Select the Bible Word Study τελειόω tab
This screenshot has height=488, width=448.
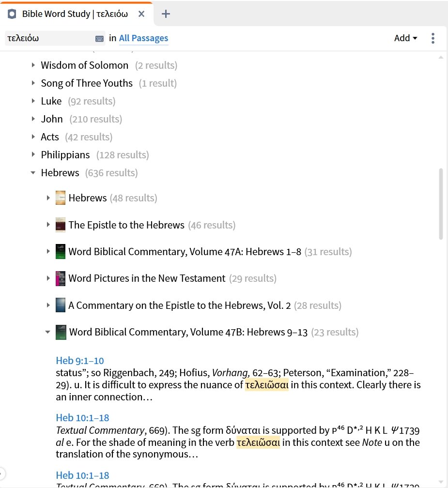coord(75,14)
